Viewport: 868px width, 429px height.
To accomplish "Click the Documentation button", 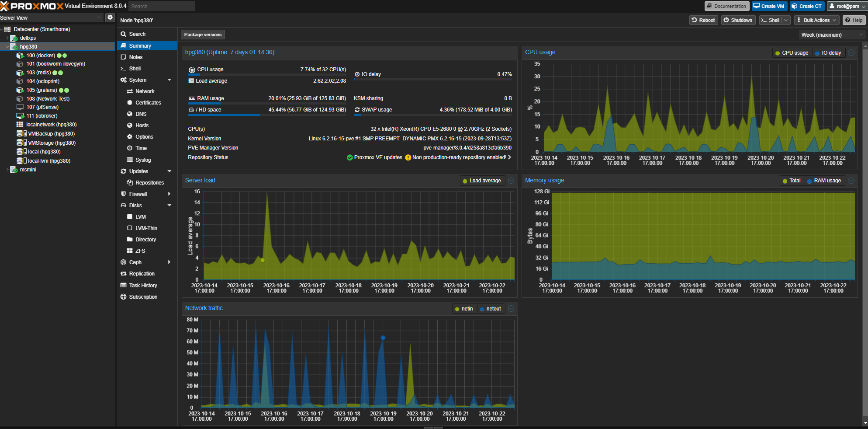I will pos(726,6).
